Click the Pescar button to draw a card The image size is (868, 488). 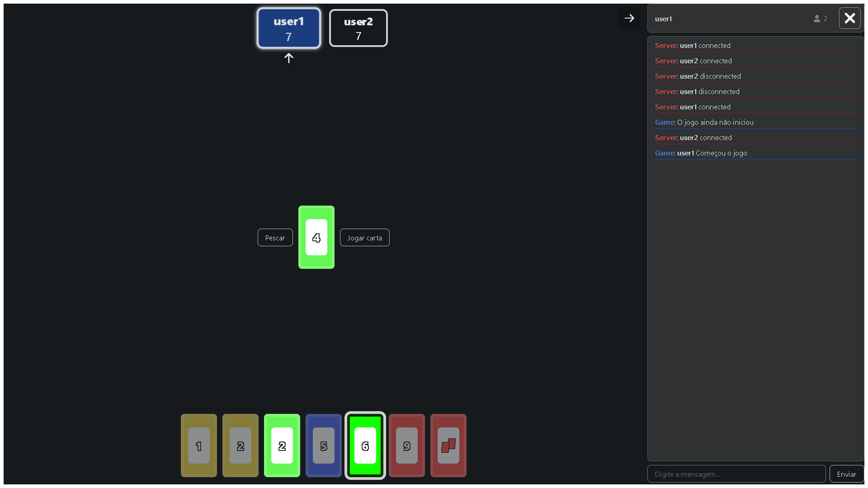point(275,238)
